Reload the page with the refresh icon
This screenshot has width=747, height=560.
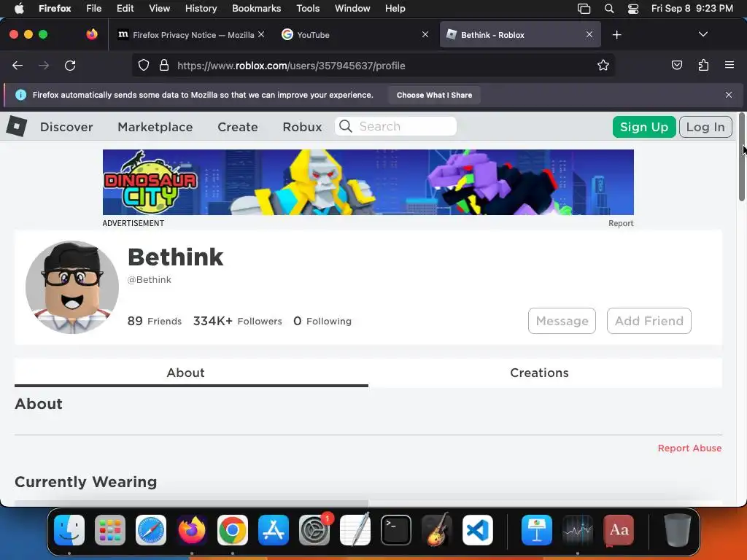coord(70,66)
